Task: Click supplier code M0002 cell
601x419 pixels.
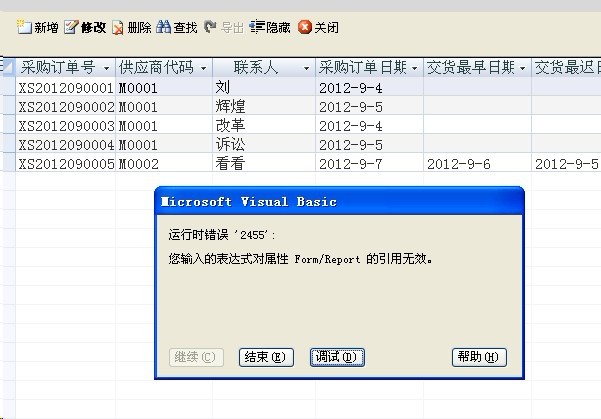Action: (x=164, y=163)
